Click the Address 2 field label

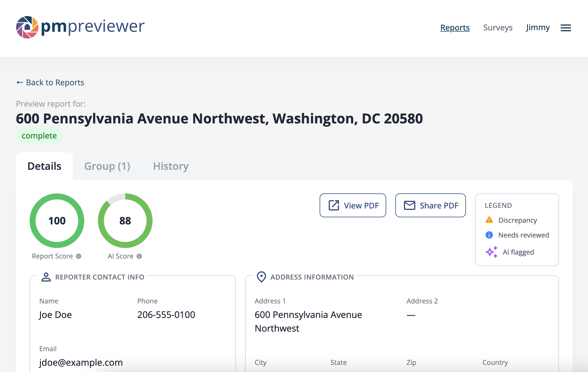[x=422, y=301]
